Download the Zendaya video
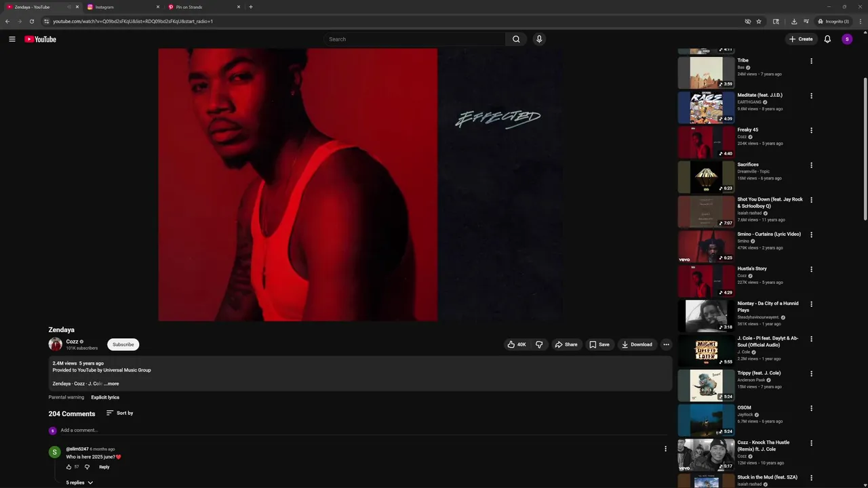This screenshot has height=488, width=868. click(637, 344)
